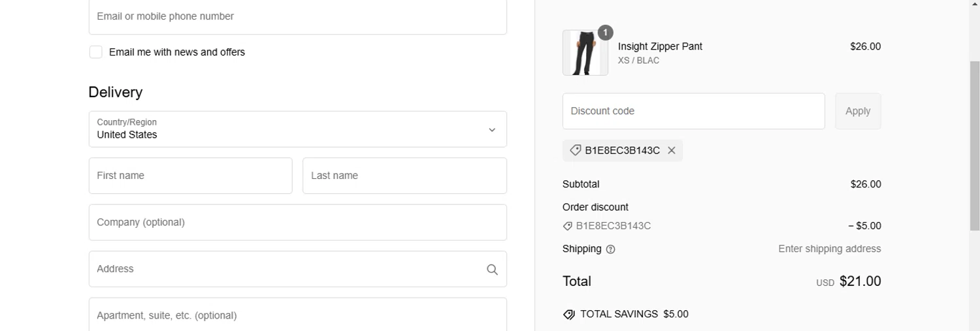Viewport: 980px width, 331px height.
Task: Click the shipping help question icon
Action: 610,249
